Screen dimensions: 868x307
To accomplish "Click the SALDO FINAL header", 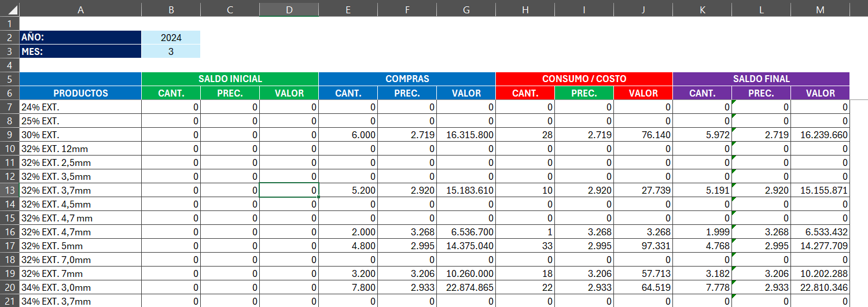I will [x=761, y=79].
